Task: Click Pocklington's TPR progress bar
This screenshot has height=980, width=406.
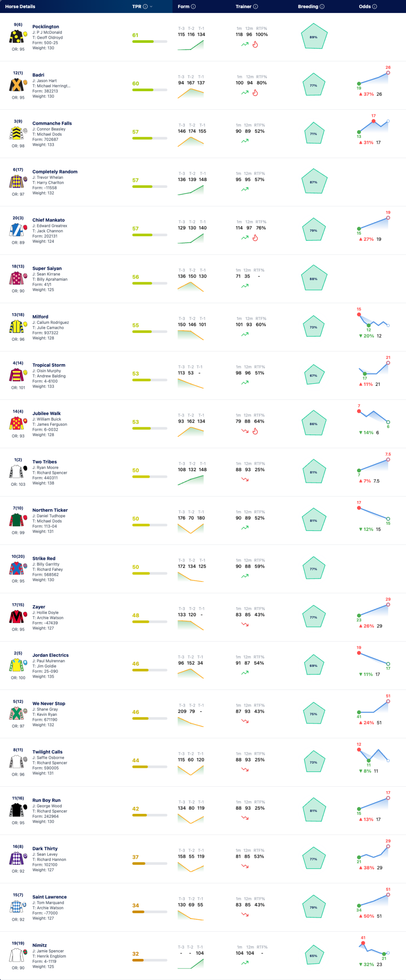Action: (x=150, y=41)
